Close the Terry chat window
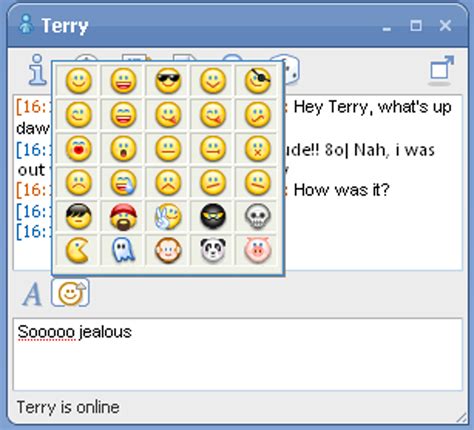The height and width of the screenshot is (430, 474). [x=445, y=25]
